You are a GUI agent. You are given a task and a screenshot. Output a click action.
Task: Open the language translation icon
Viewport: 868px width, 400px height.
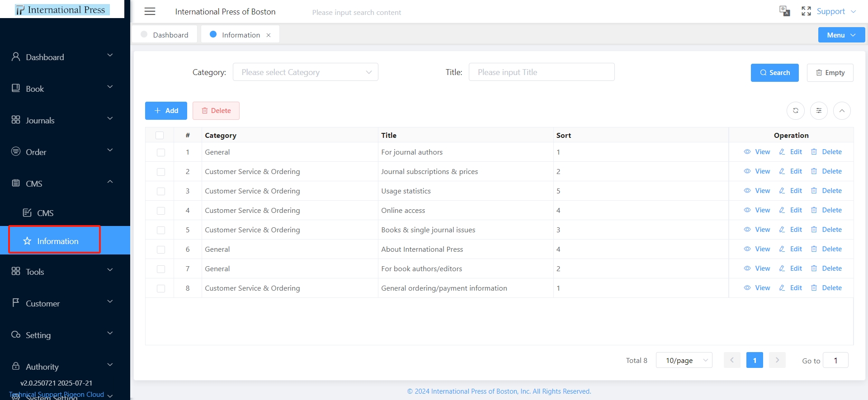click(784, 11)
